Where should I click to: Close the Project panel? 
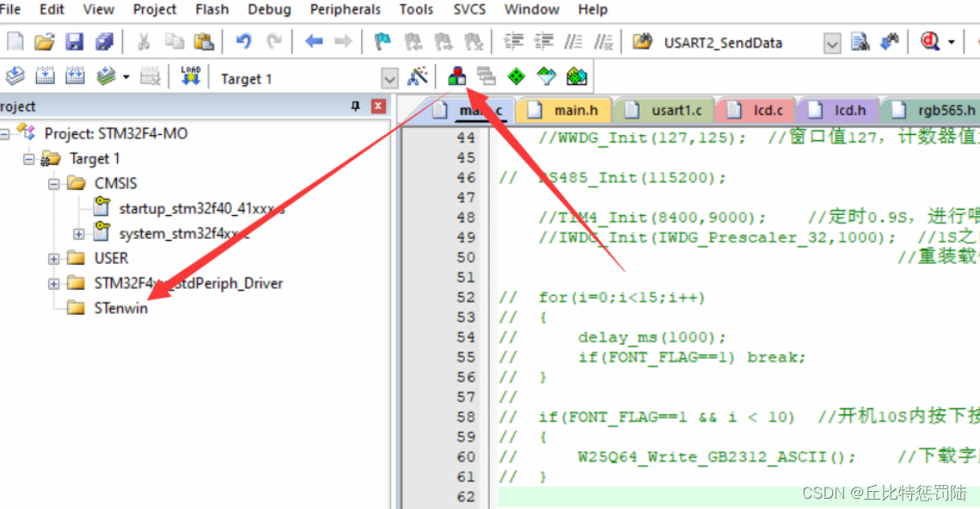[378, 107]
